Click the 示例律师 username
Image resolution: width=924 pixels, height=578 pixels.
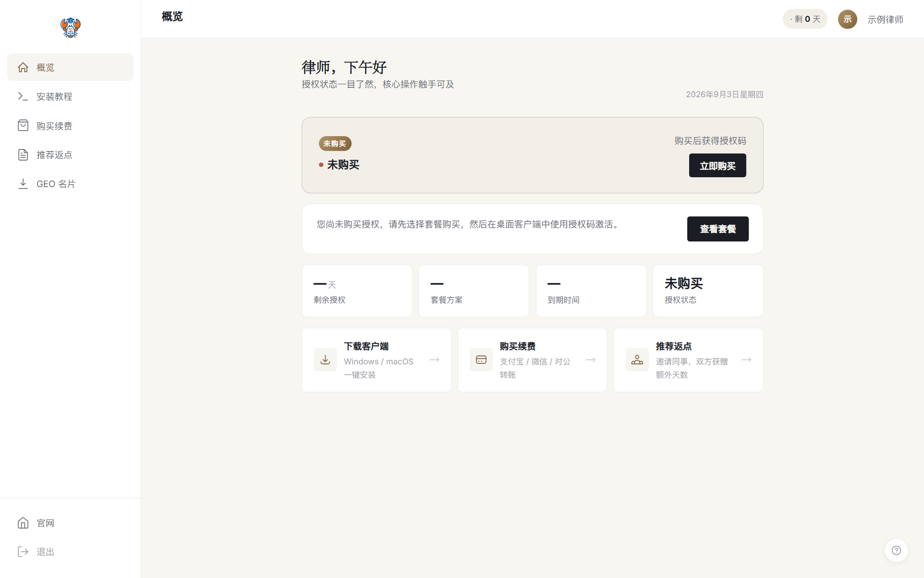coord(885,19)
